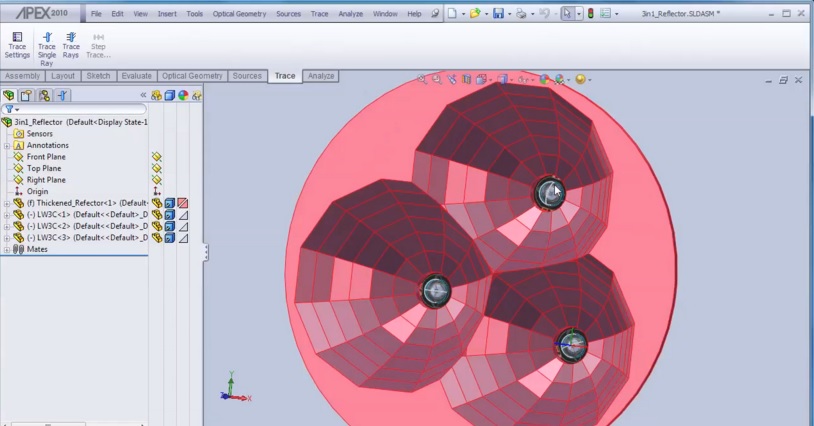
Task: Click the Print icon in toolbar
Action: (520, 14)
